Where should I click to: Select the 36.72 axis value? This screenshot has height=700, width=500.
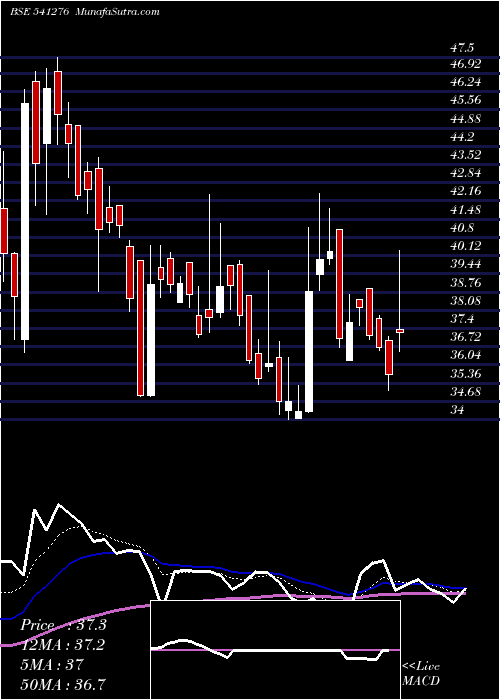coord(466,337)
